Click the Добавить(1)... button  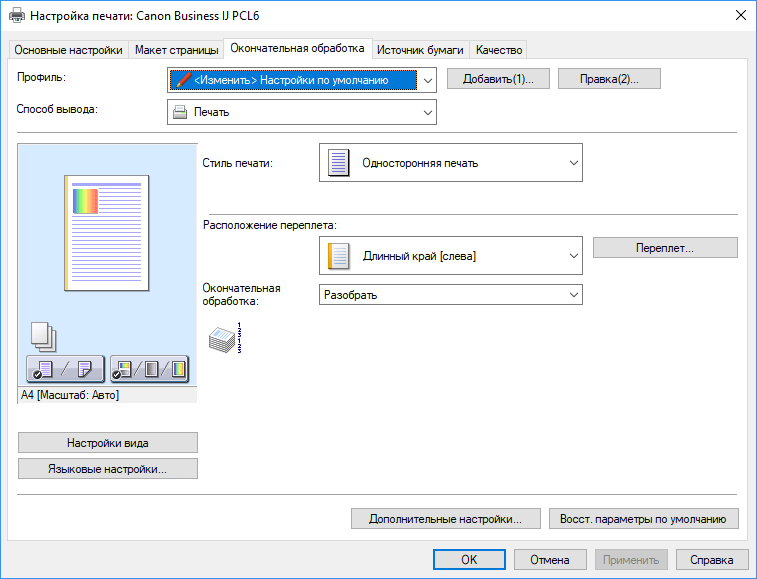(x=498, y=79)
